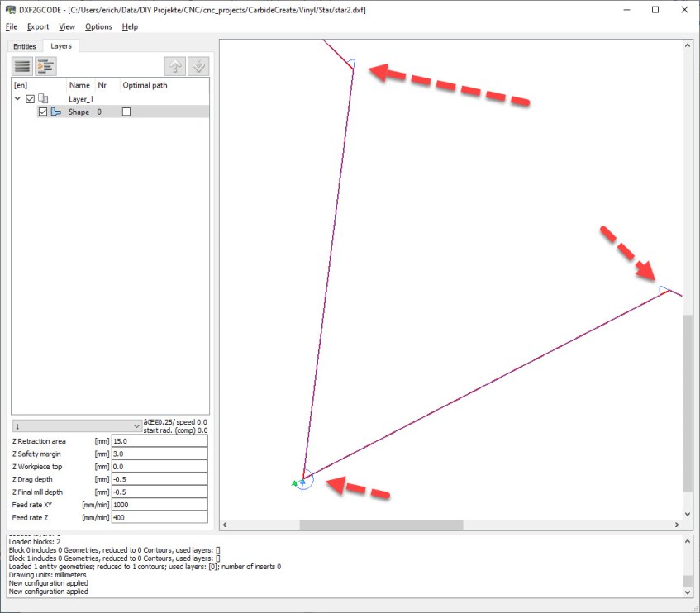The width and height of the screenshot is (700, 613).
Task: Click the Feed rate XY input field
Action: pyautogui.click(x=159, y=505)
